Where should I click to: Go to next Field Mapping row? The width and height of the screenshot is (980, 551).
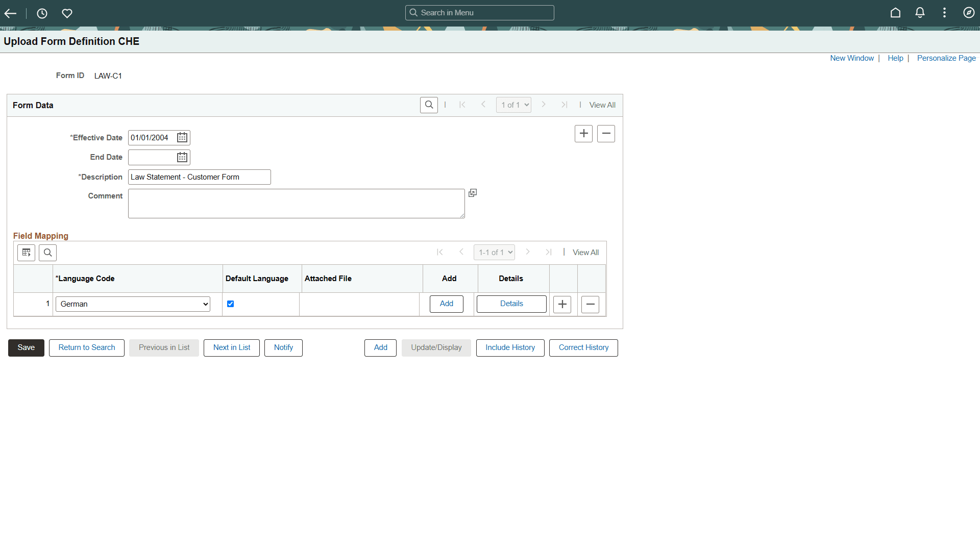click(528, 252)
